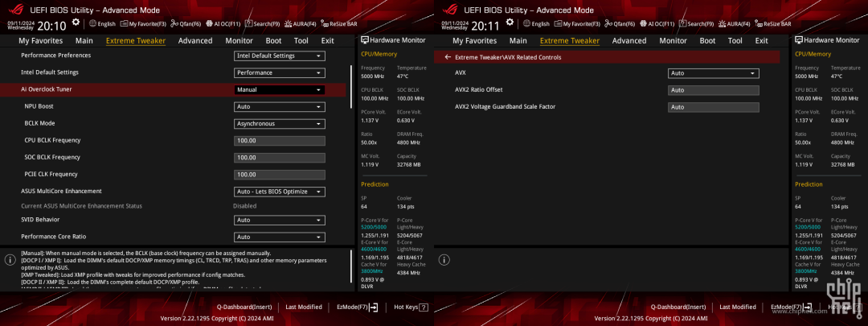Click help text scrollbar in left screen
Image resolution: width=868 pixels, height=326 pixels.
coord(351,266)
